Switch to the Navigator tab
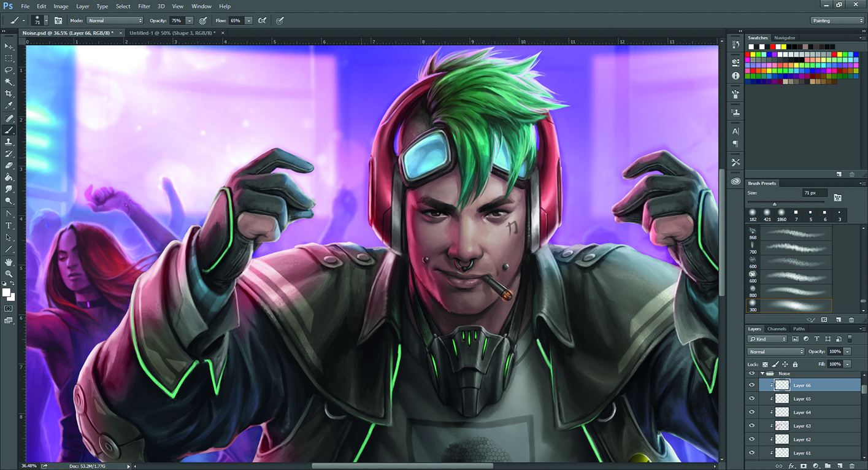 click(785, 38)
